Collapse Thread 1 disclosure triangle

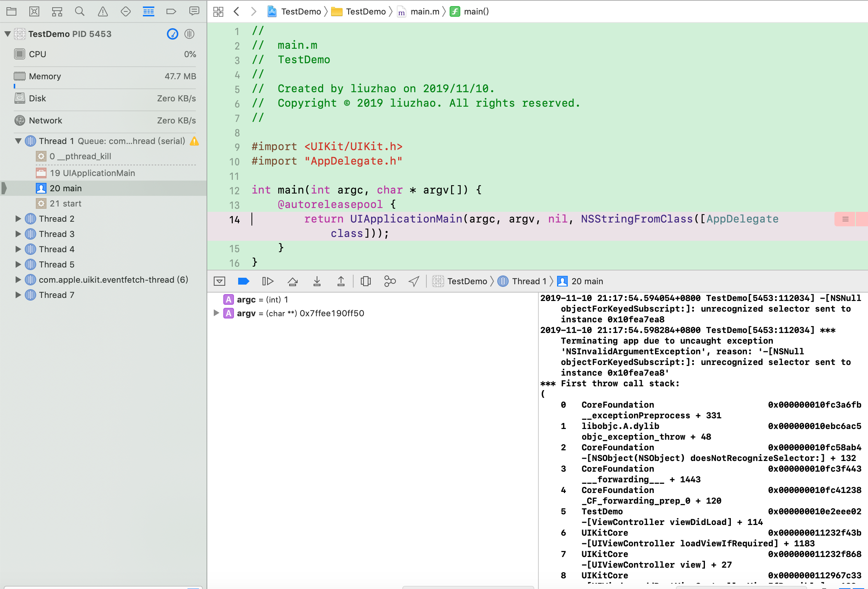click(18, 141)
